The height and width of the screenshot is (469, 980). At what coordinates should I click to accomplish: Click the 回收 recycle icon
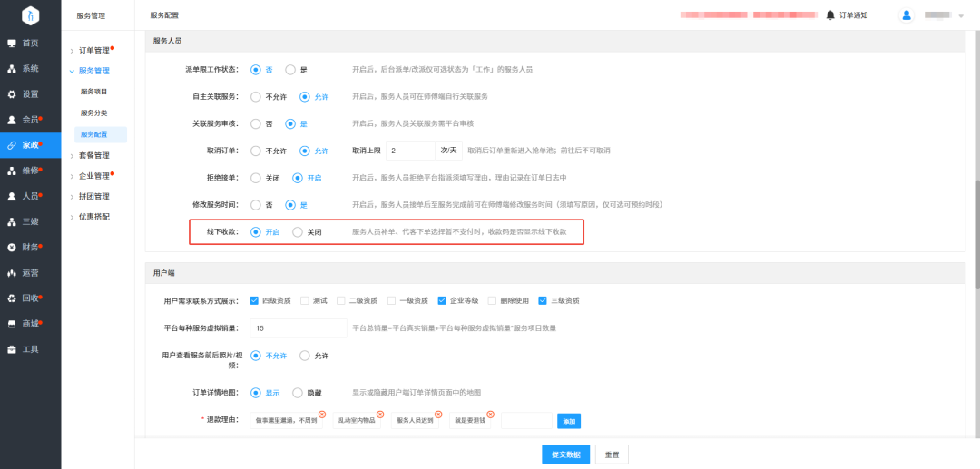click(12, 298)
